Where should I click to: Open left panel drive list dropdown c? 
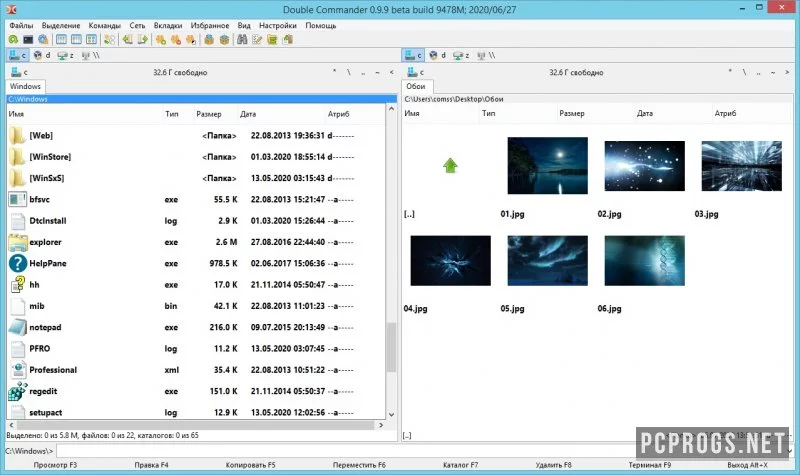pos(19,72)
